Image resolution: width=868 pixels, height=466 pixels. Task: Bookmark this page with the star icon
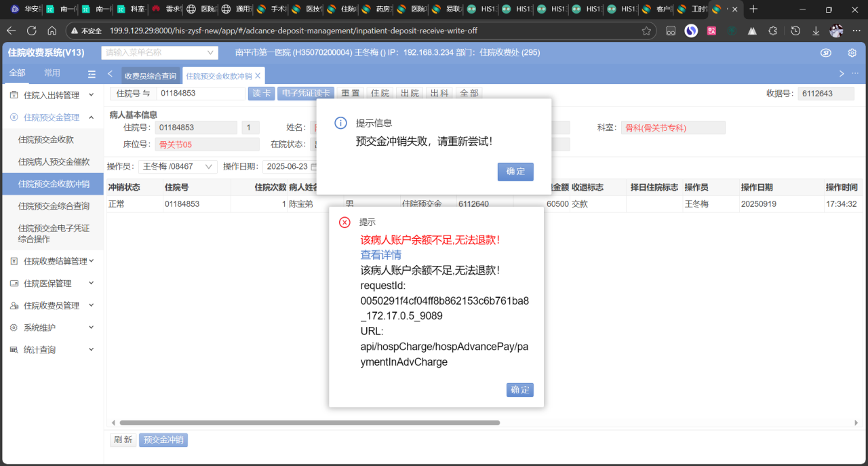[646, 31]
